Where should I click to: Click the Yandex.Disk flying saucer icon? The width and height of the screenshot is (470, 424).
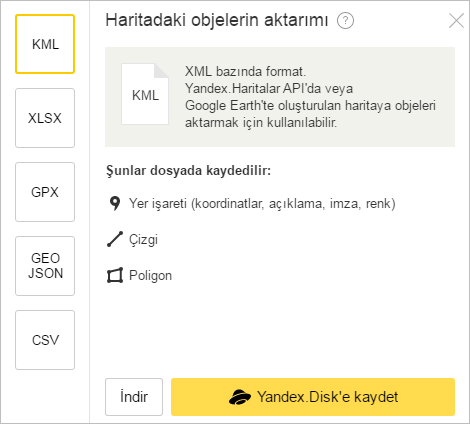pyautogui.click(x=240, y=397)
